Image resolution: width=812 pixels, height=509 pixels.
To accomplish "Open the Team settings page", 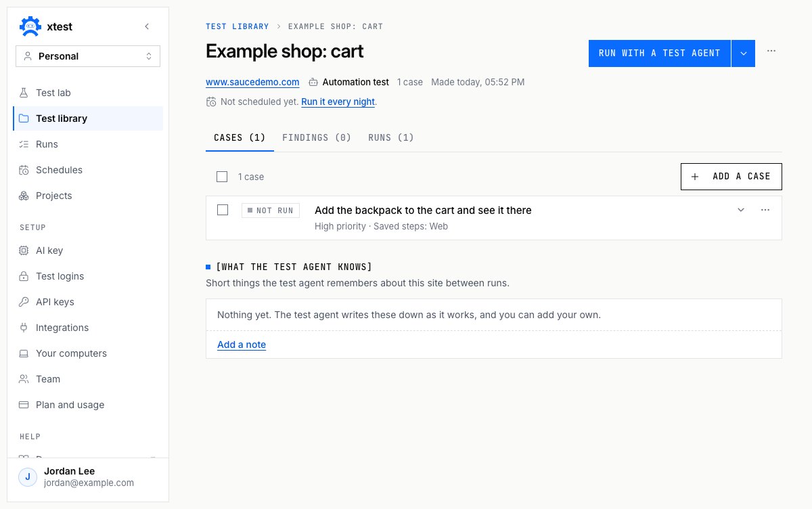I will [x=88, y=379].
